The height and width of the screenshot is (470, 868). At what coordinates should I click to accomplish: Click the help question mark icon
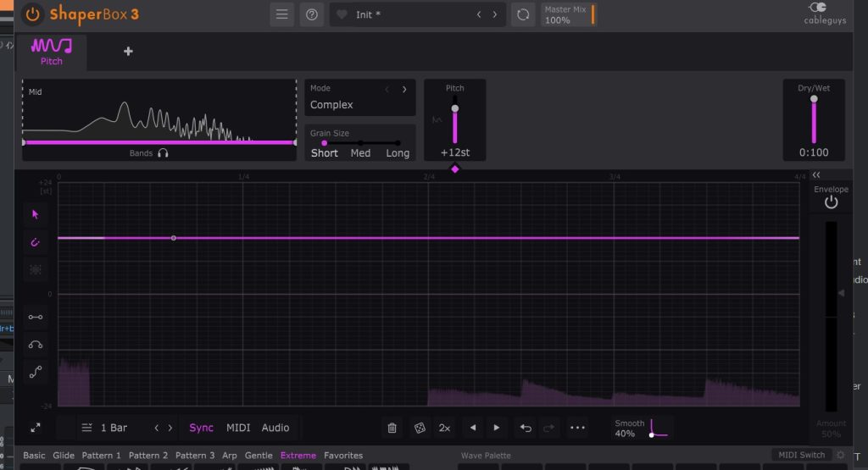[x=311, y=14]
